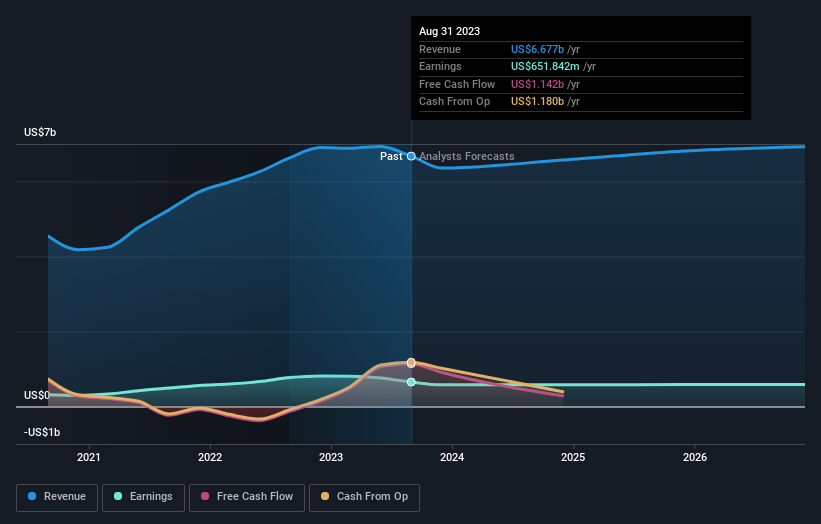Screen dimensions: 821x524
Task: Click the Analysts Forecasts label
Action: 467,156
